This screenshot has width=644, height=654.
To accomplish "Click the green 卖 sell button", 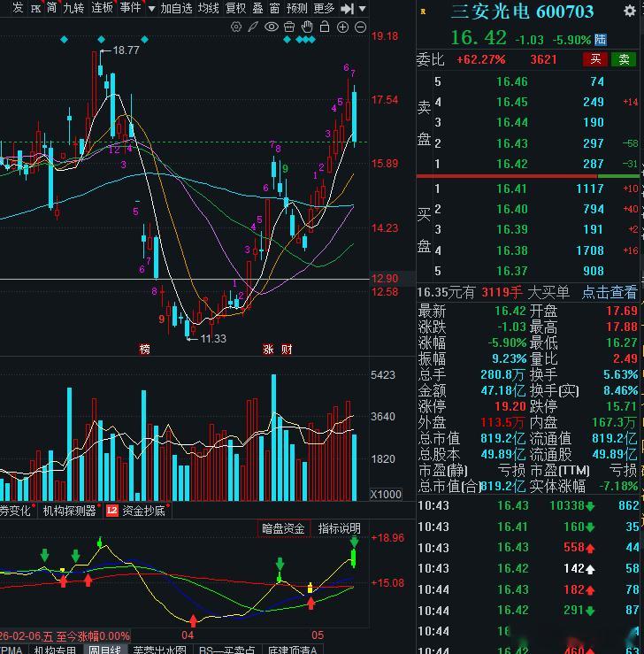I will tap(624, 59).
